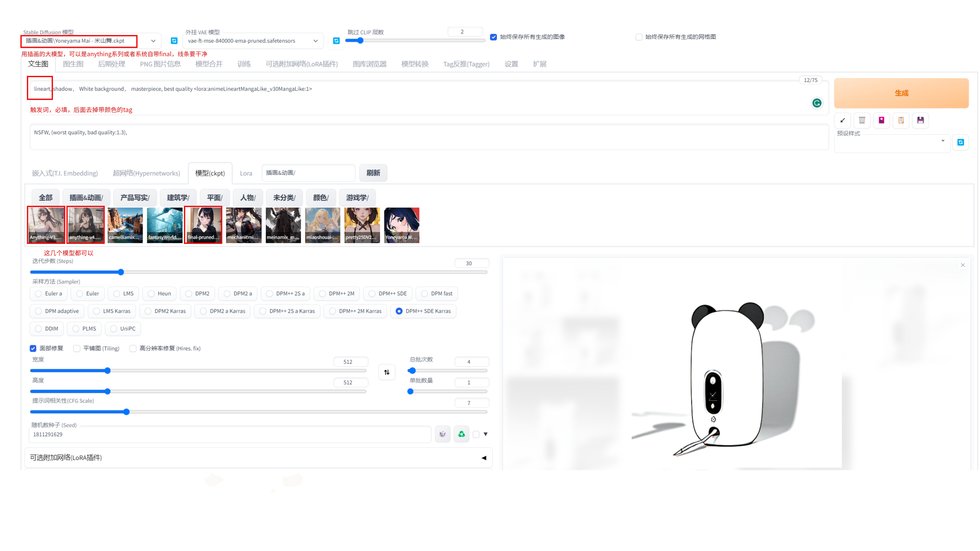
Task: Click the 刷新 refresh button
Action: point(373,173)
